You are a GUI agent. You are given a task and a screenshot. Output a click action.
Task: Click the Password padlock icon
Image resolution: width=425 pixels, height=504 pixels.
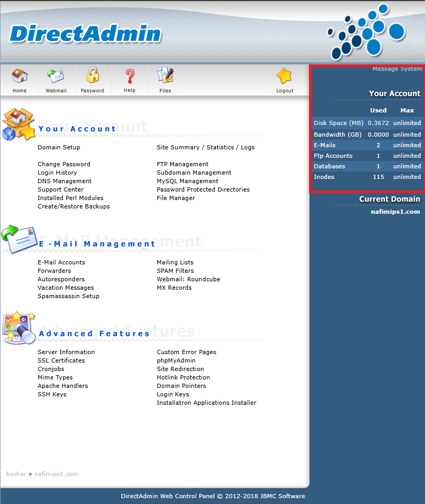click(x=92, y=75)
